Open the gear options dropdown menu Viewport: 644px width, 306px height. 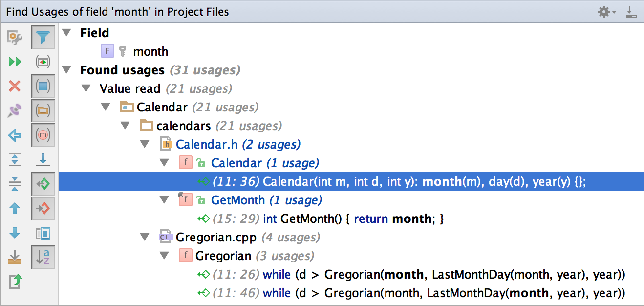[607, 12]
